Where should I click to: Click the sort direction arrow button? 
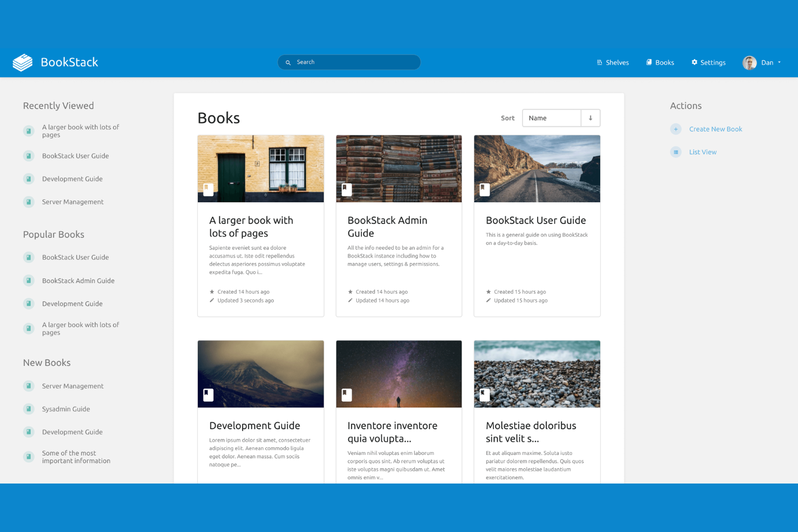(x=590, y=118)
